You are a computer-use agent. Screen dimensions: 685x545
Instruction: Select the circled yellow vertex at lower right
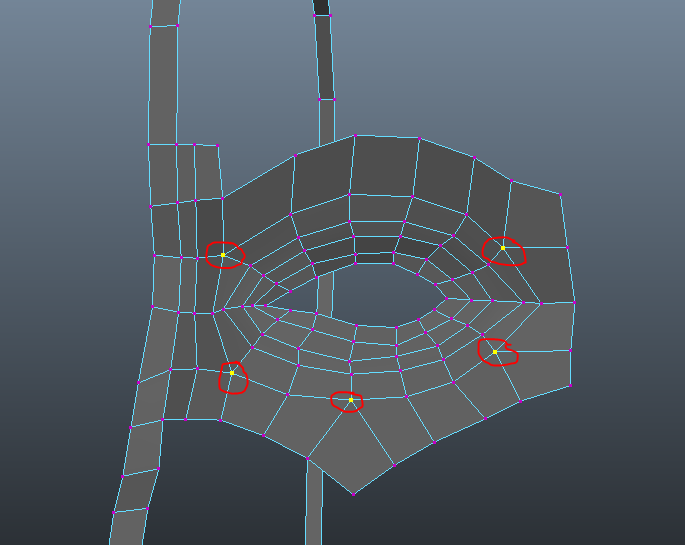click(x=495, y=351)
